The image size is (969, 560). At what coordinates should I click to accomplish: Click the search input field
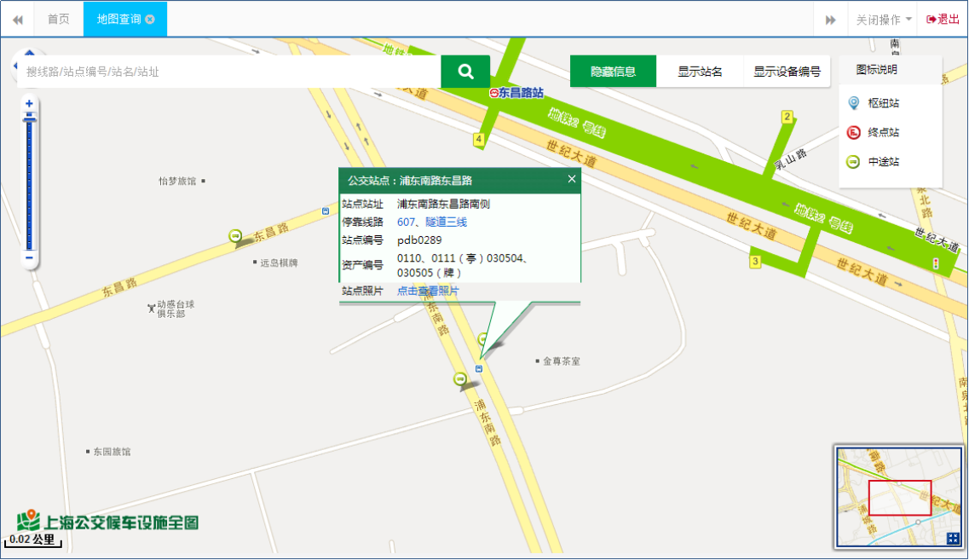(x=228, y=72)
